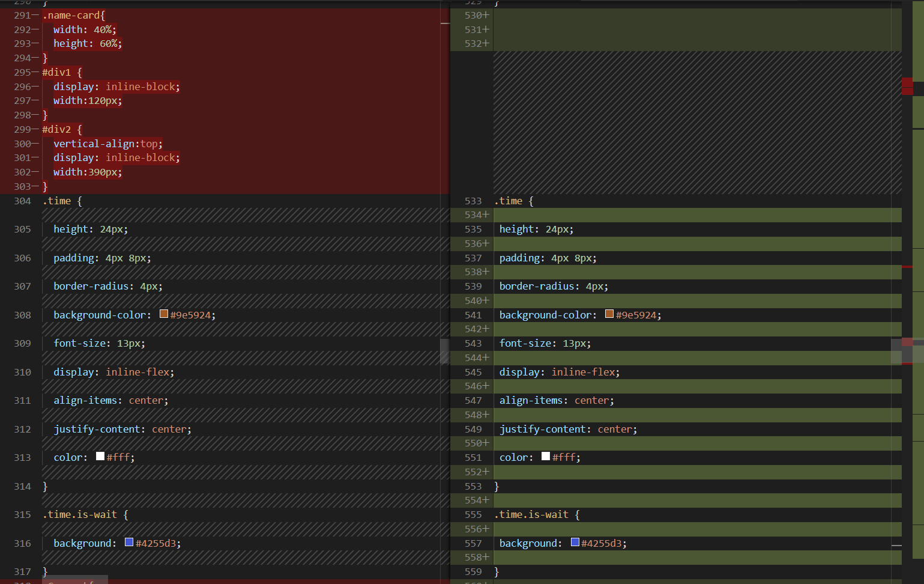The width and height of the screenshot is (924, 584).
Task: Click line number 291 next to .name-card
Action: pos(22,15)
